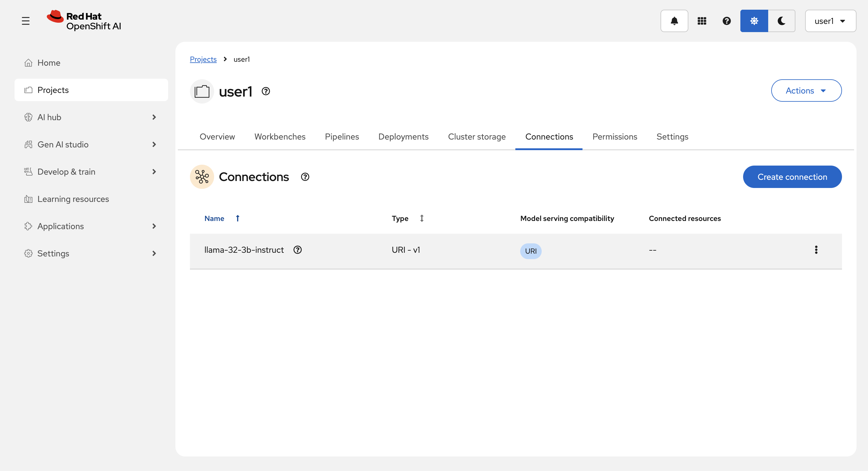Open the application launcher grid

[x=702, y=21]
